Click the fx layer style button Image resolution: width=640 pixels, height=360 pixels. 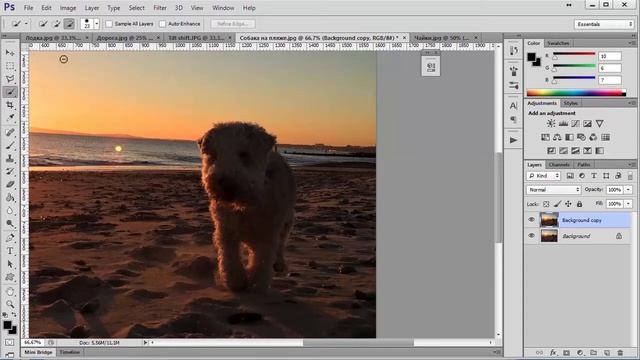tap(553, 353)
